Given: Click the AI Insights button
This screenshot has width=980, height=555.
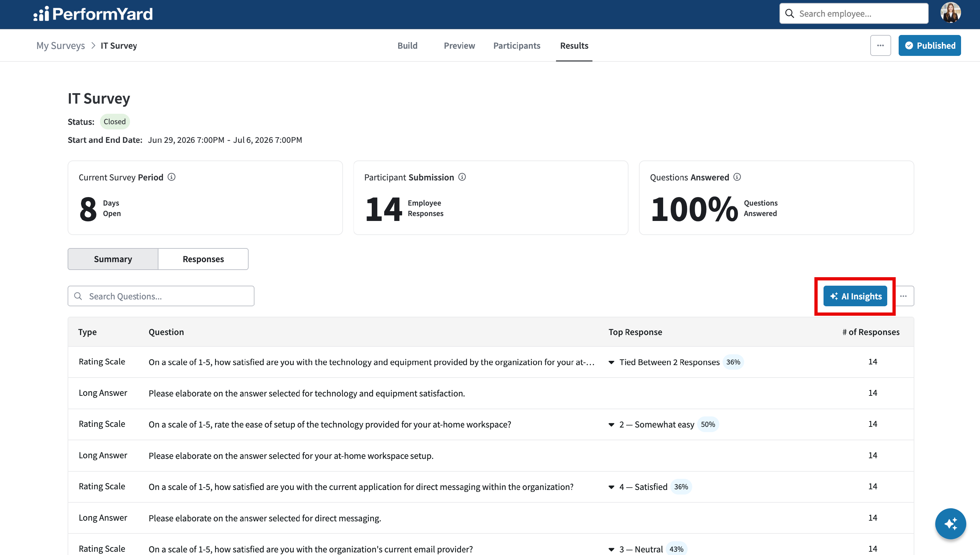Looking at the screenshot, I should coord(855,296).
